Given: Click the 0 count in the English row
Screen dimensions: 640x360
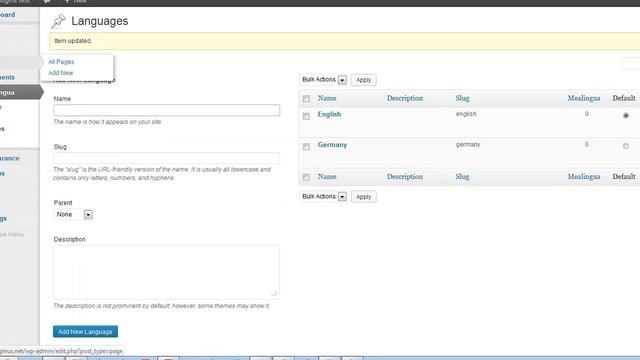Looking at the screenshot, I should 587,114.
